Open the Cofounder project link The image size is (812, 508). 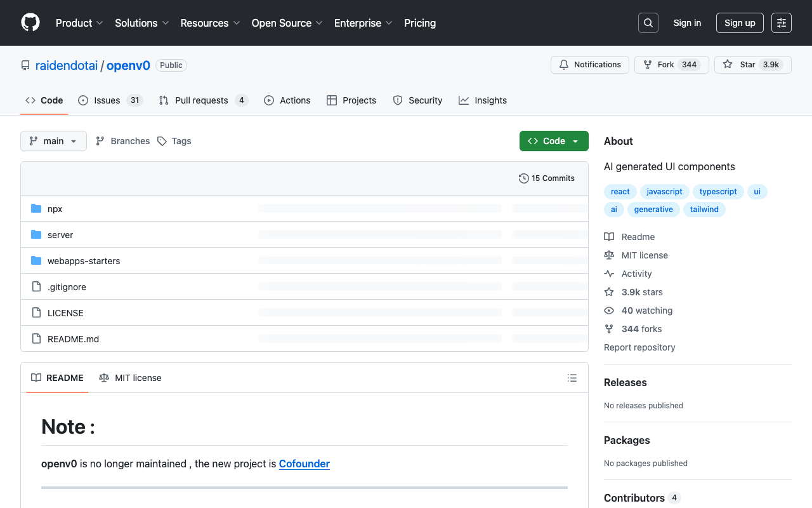point(304,464)
